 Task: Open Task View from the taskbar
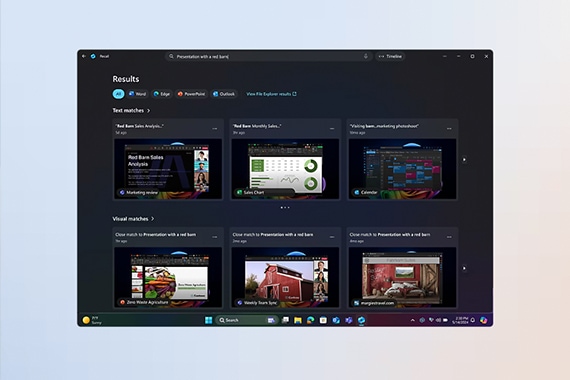(x=285, y=320)
